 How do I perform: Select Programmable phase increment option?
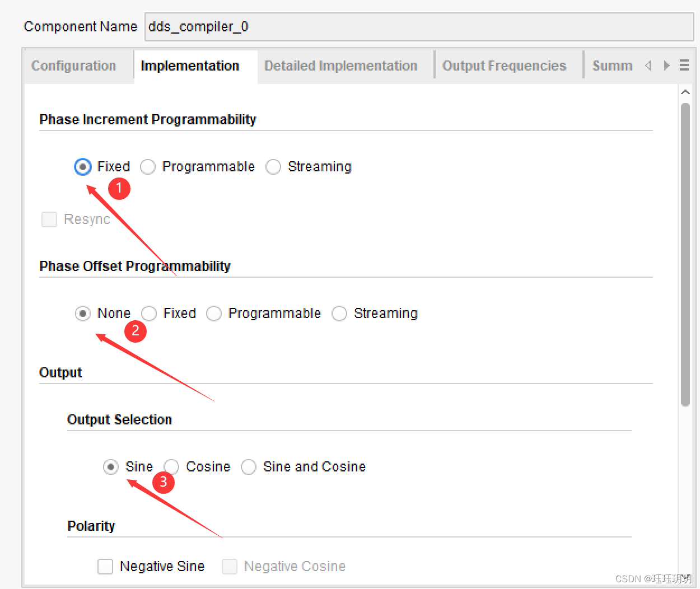click(x=148, y=167)
